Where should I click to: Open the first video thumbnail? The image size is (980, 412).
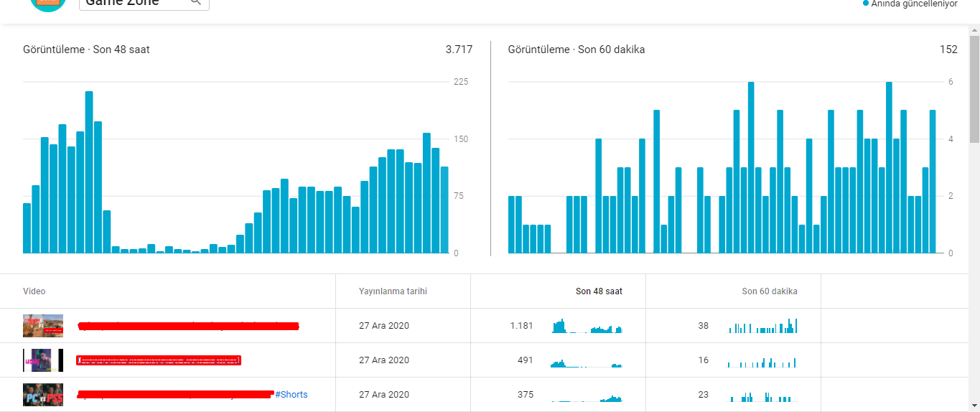[43, 326]
